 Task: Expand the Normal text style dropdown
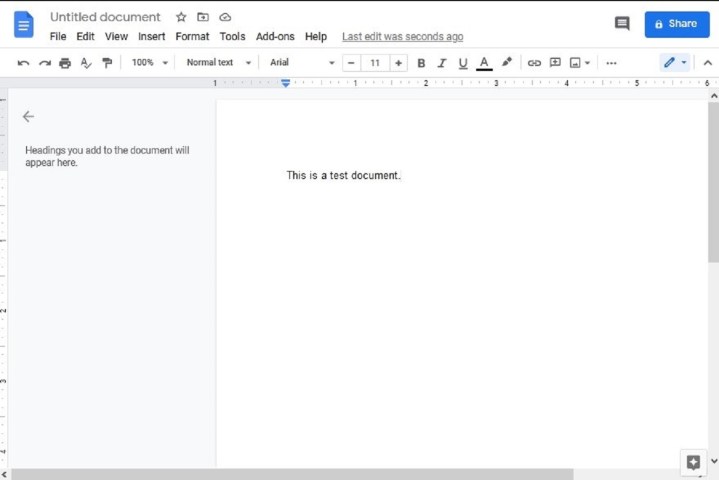tap(216, 62)
